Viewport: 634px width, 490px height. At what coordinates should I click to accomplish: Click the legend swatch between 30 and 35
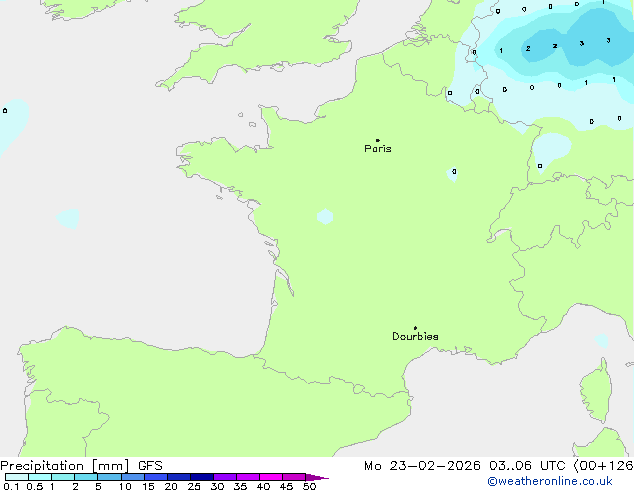click(224, 477)
